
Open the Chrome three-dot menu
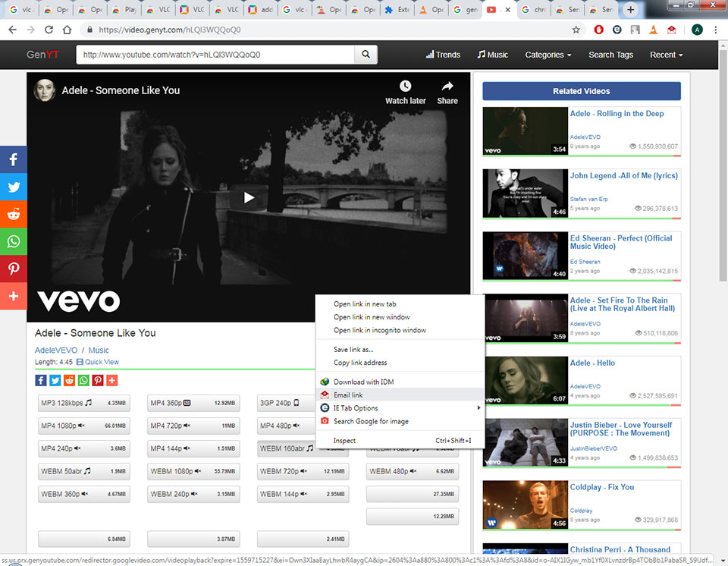pos(715,30)
